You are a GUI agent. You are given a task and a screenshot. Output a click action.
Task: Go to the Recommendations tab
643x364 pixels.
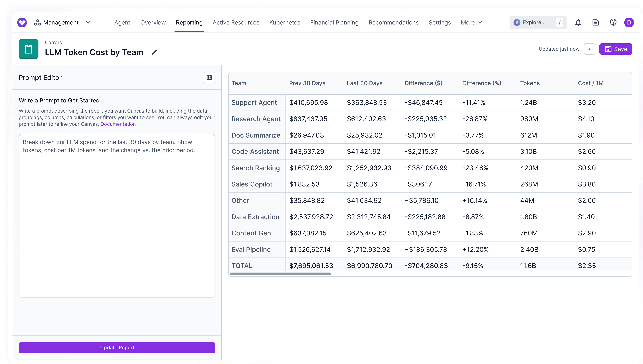coord(393,22)
